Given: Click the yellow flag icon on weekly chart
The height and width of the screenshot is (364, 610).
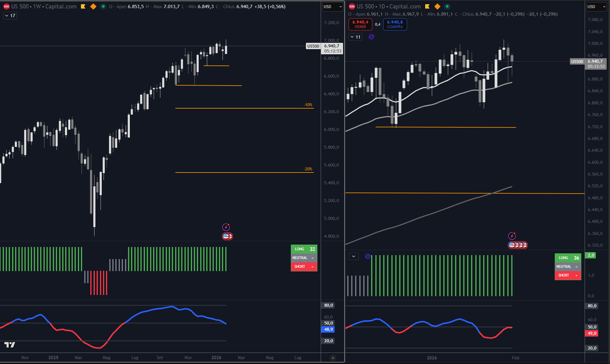Looking at the screenshot, I should (83, 6).
